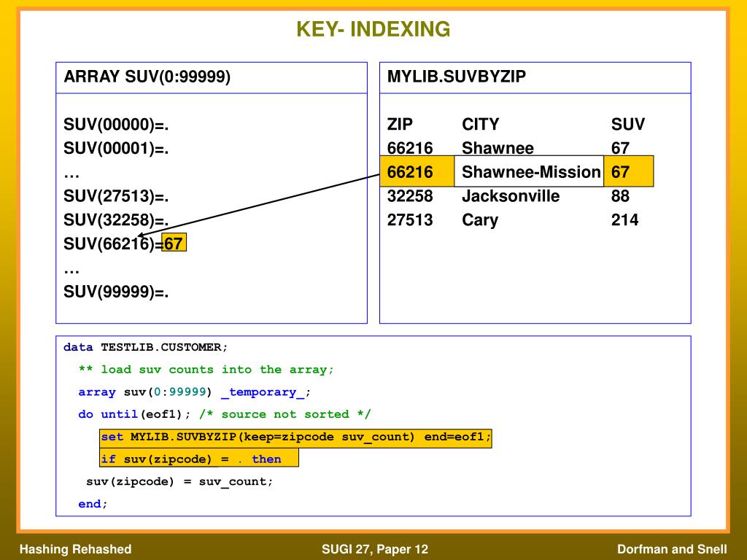Viewport: 747px width, 560px height.
Task: Click the load suv counts comment line
Action: tap(206, 370)
